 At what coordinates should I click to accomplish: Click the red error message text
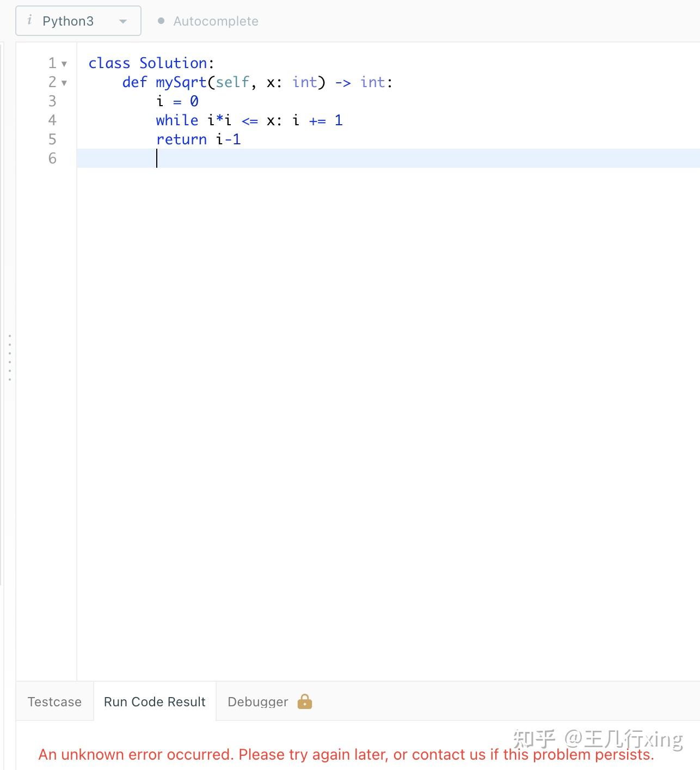[345, 754]
